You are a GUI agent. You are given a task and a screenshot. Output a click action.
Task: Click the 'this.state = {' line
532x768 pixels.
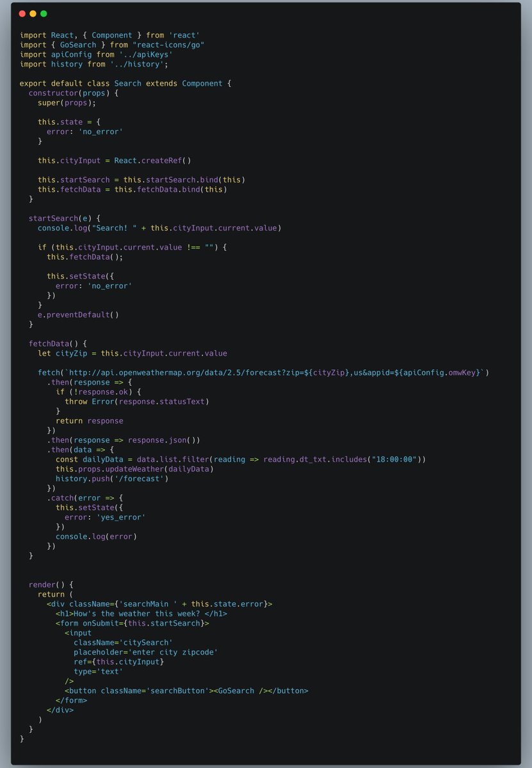point(69,122)
